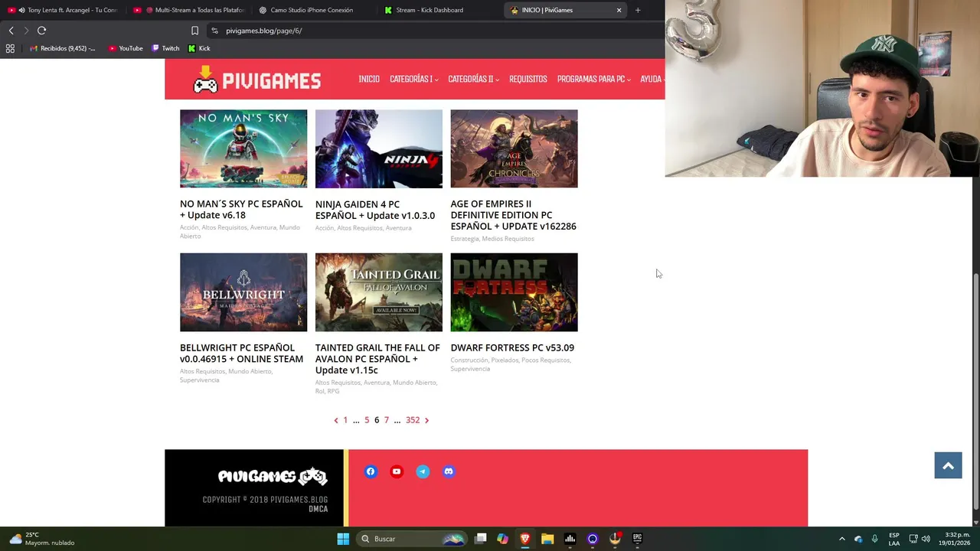Go to page 5 in pagination

367,420
